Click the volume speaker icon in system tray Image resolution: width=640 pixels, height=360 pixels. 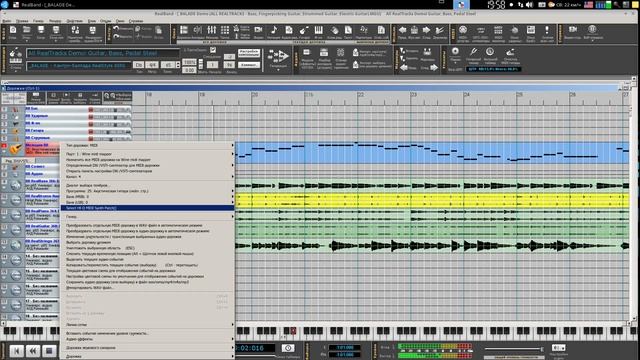pos(530,5)
